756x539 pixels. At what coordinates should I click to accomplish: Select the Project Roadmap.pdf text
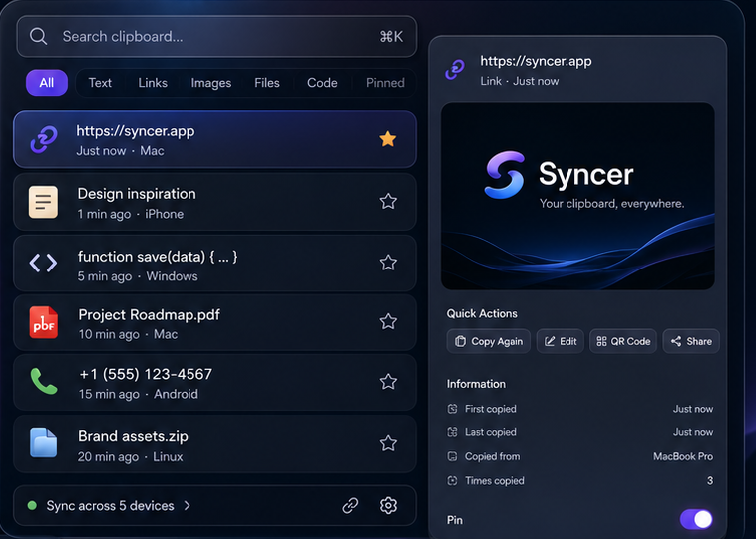(149, 315)
